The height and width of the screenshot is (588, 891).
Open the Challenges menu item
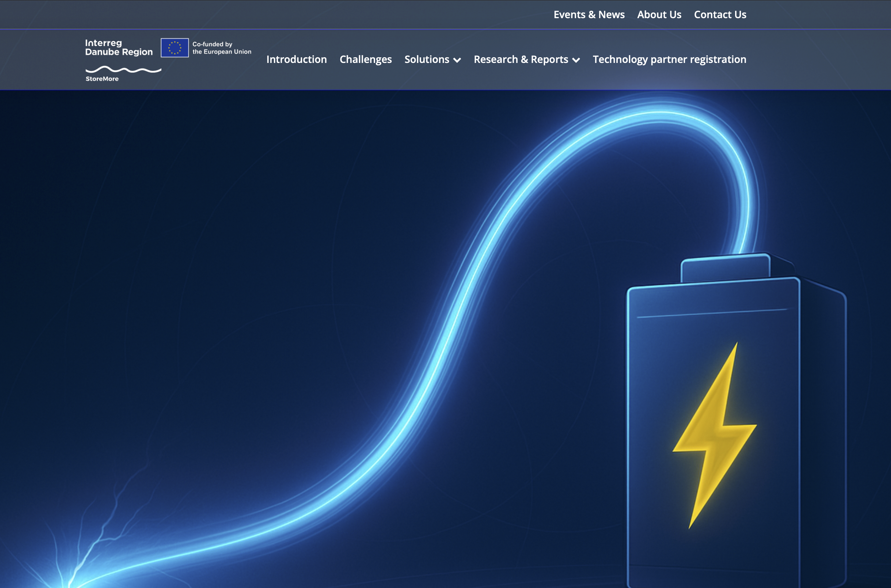tap(366, 59)
